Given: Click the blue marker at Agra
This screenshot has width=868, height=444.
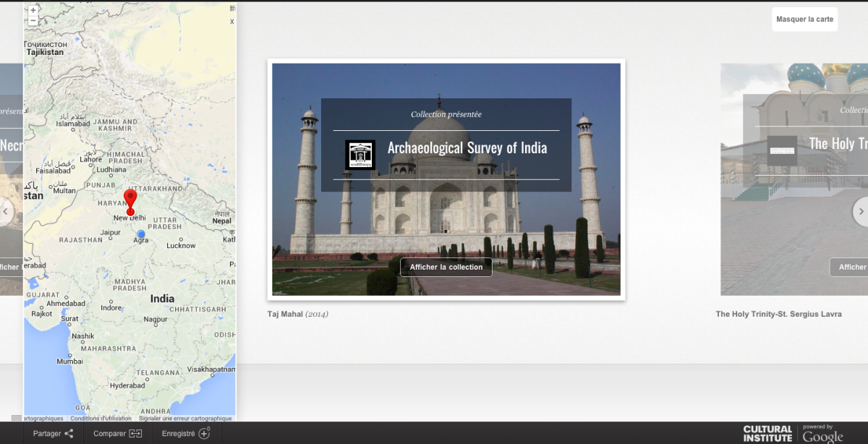Looking at the screenshot, I should (x=141, y=234).
